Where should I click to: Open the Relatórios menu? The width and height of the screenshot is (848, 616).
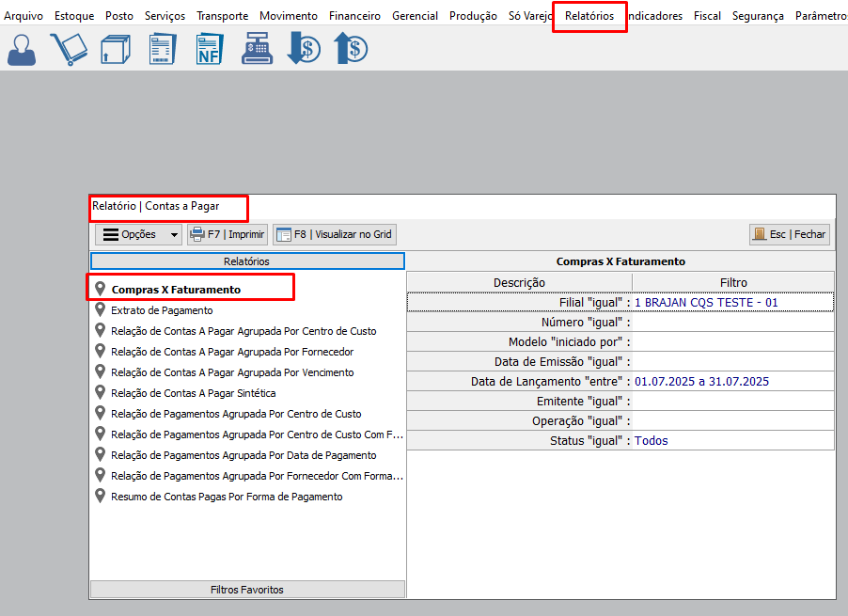[x=589, y=16]
